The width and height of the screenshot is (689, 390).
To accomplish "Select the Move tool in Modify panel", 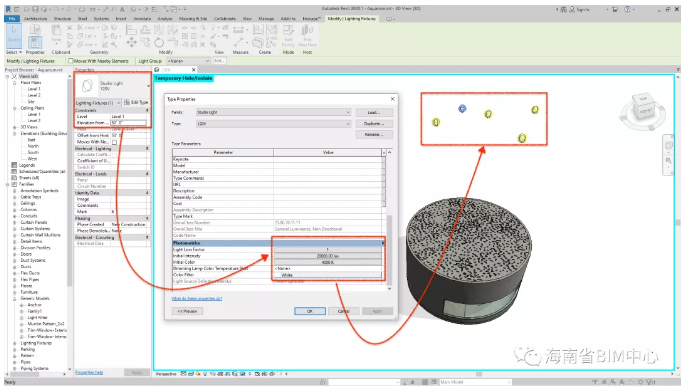I will tap(131, 43).
